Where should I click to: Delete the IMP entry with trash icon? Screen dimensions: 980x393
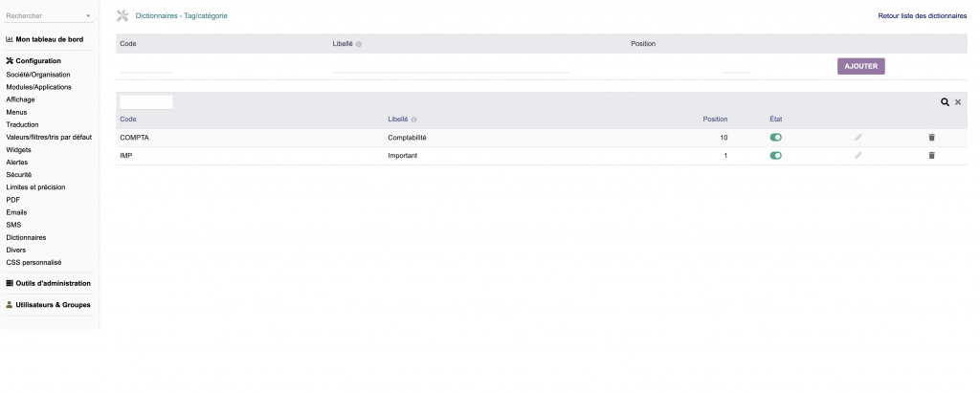(x=931, y=156)
